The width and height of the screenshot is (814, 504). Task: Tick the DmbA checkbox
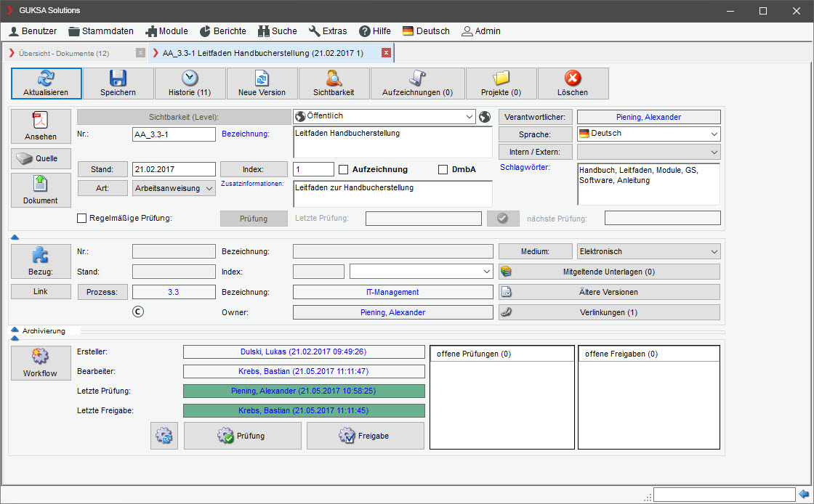pos(443,170)
